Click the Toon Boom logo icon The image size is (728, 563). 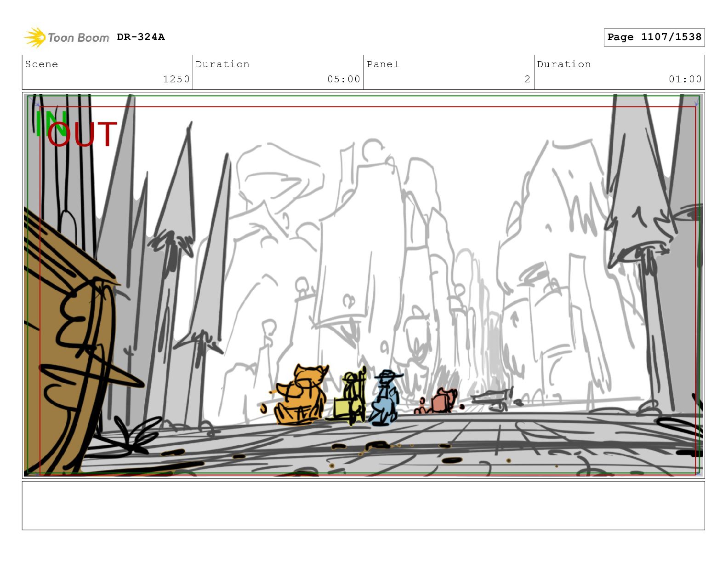click(x=35, y=37)
